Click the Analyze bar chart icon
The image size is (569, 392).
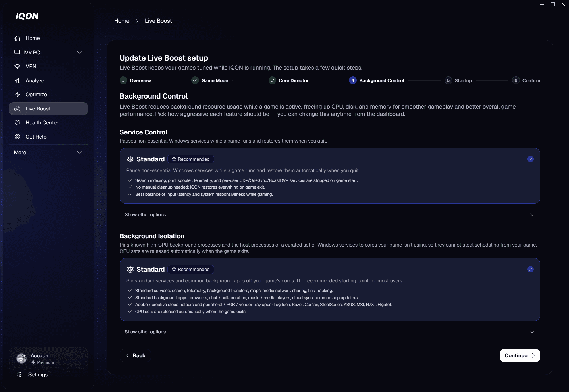click(17, 81)
